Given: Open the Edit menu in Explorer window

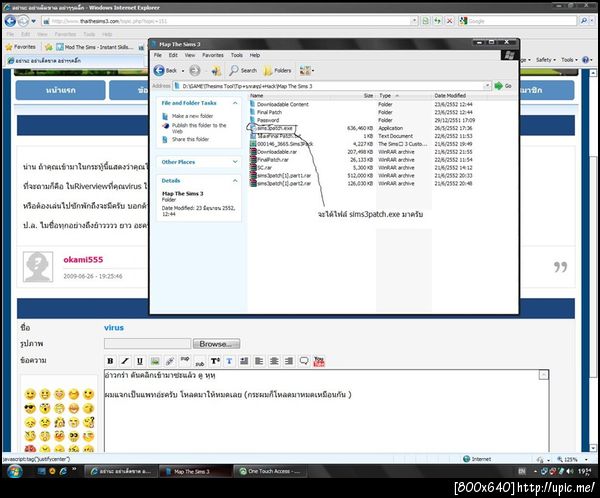Looking at the screenshot, I should [173, 55].
